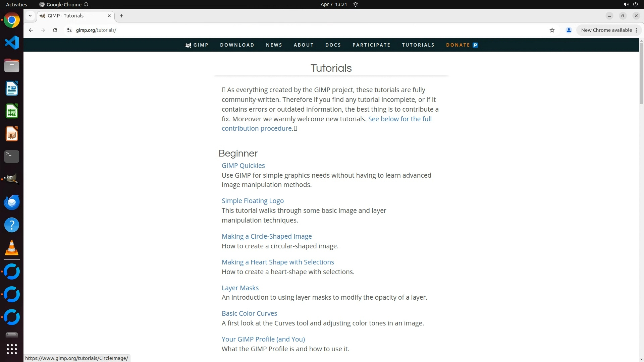Open the tab search dropdown arrow
This screenshot has width=644, height=362.
pyautogui.click(x=30, y=16)
